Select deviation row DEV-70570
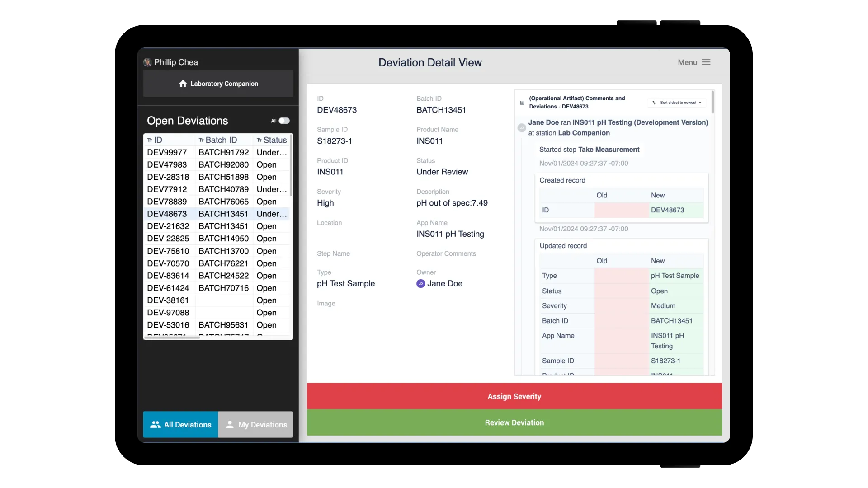The image size is (868, 488). click(x=217, y=263)
